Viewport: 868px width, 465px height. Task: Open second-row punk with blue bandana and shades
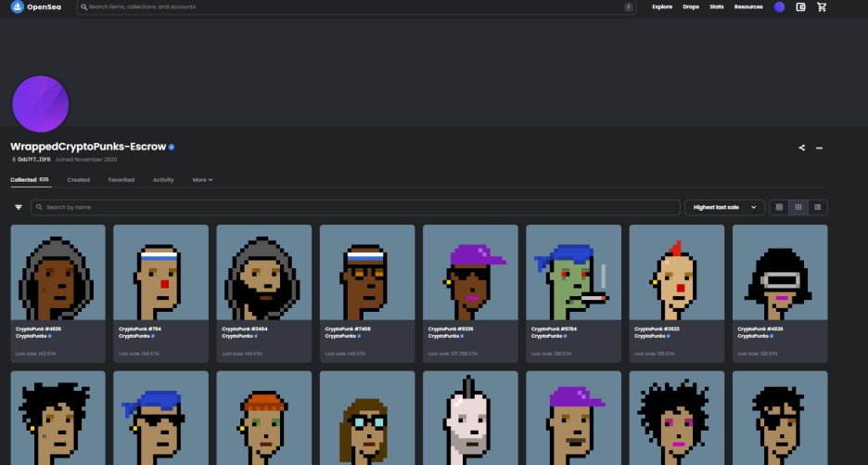pos(160,418)
